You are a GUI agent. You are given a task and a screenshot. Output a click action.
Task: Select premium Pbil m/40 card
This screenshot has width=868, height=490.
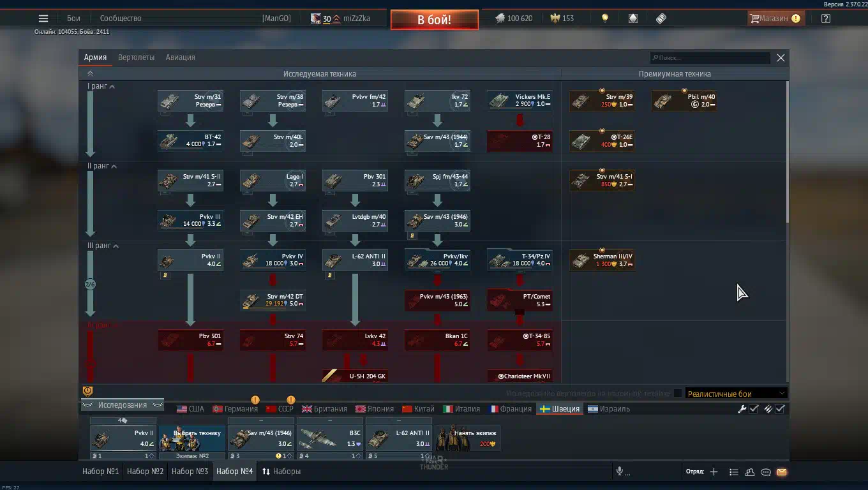point(684,101)
